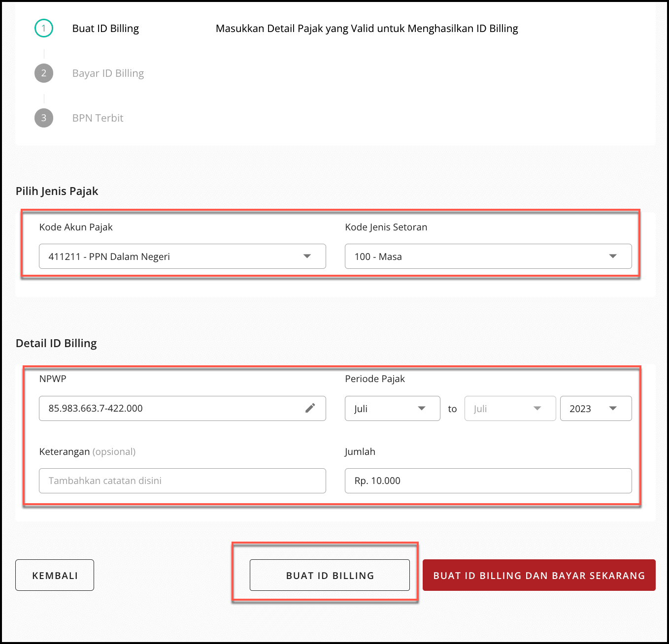
Task: Open the Kode Akun Pajak dropdown showing 411211
Action: click(182, 256)
